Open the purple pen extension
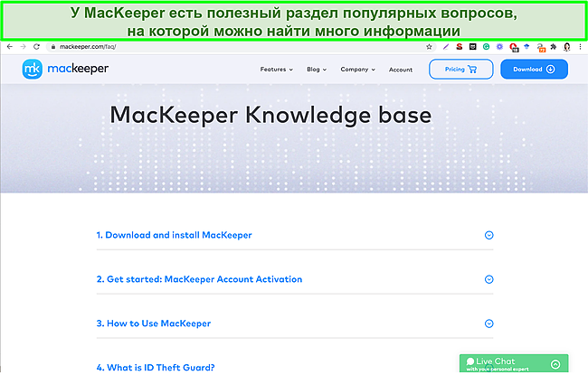The image size is (588, 375). point(445,47)
